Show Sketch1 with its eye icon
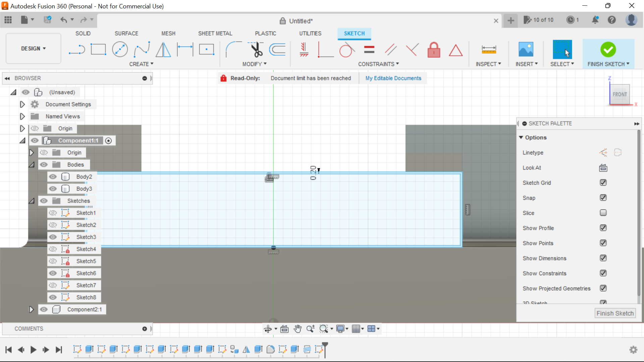This screenshot has width=644, height=362. [x=53, y=213]
